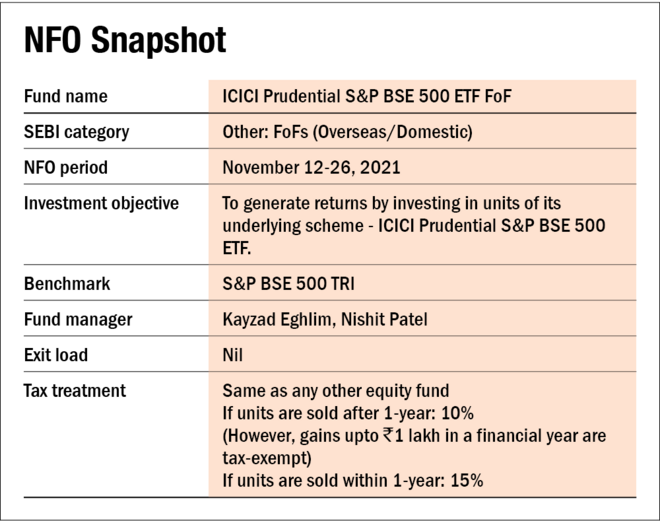Screen dimensions: 660x521
Task: Select the Investment objective label
Action: [101, 203]
